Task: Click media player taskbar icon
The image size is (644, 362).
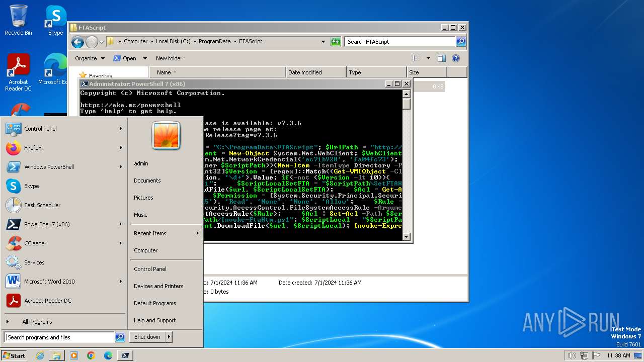Action: tap(74, 355)
